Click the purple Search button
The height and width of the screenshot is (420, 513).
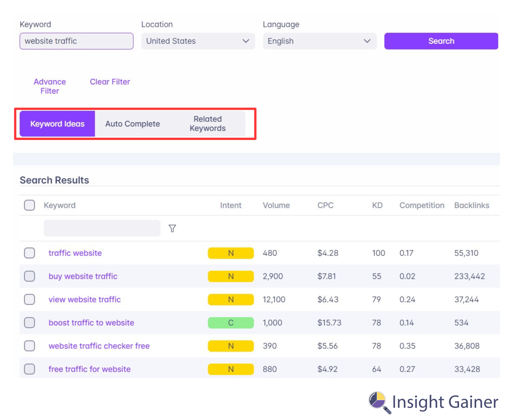441,41
